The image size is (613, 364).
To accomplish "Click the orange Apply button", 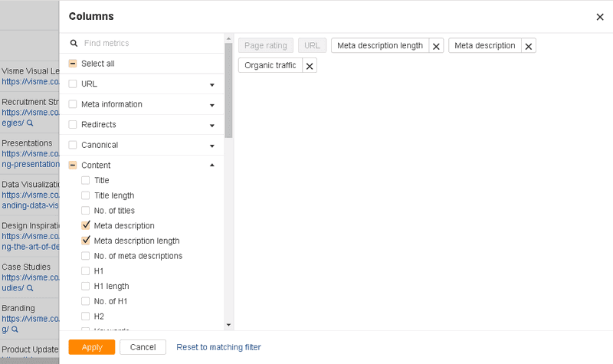I will click(x=92, y=347).
